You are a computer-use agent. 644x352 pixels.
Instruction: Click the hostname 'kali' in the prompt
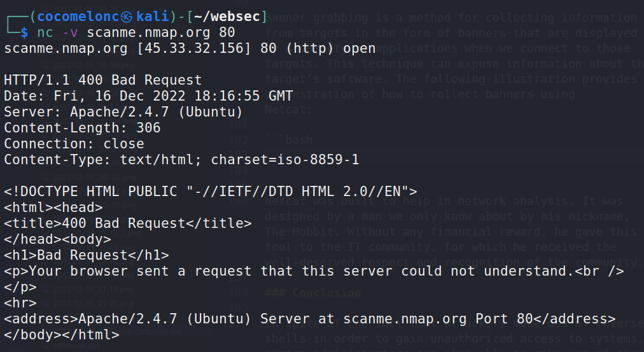152,17
